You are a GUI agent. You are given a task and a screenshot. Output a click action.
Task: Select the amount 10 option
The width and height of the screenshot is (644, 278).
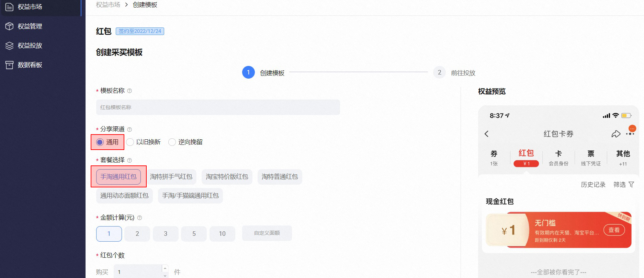(222, 234)
